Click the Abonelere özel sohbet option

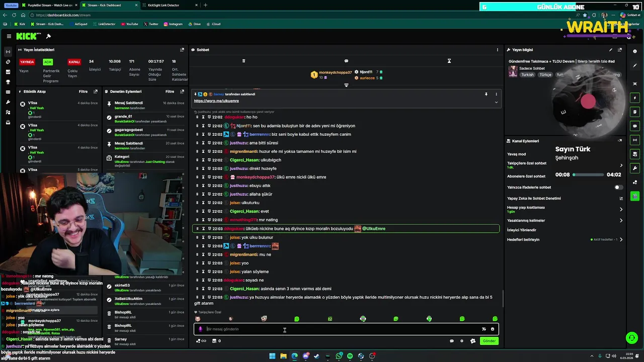pos(526,176)
